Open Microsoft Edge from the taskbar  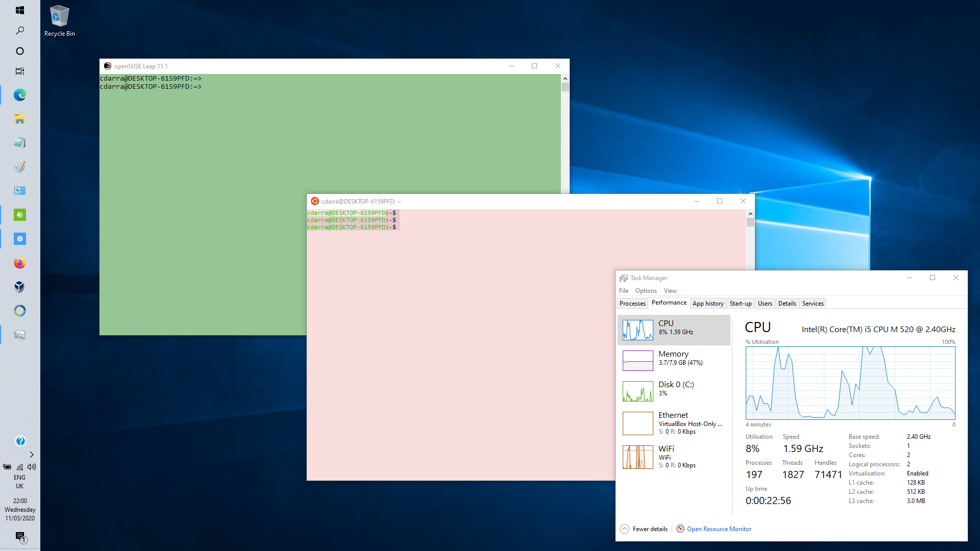(x=19, y=95)
